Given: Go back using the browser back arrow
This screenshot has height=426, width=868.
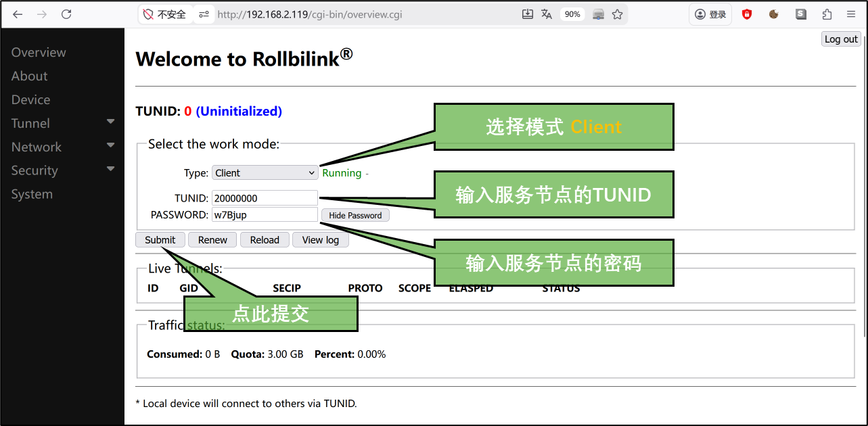Looking at the screenshot, I should pyautogui.click(x=18, y=14).
